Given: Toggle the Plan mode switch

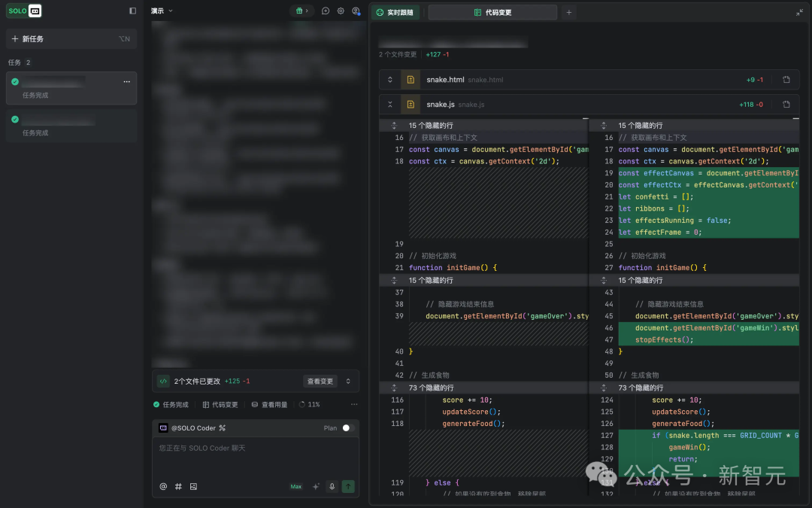Looking at the screenshot, I should click(347, 428).
